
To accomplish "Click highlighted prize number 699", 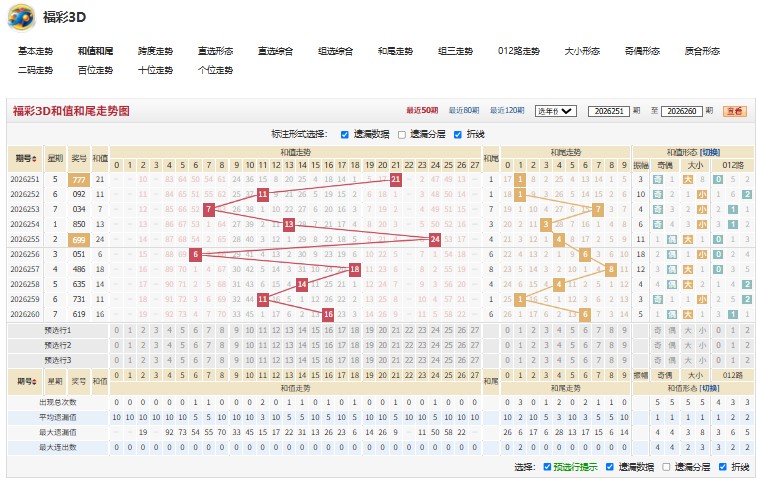I will [79, 240].
